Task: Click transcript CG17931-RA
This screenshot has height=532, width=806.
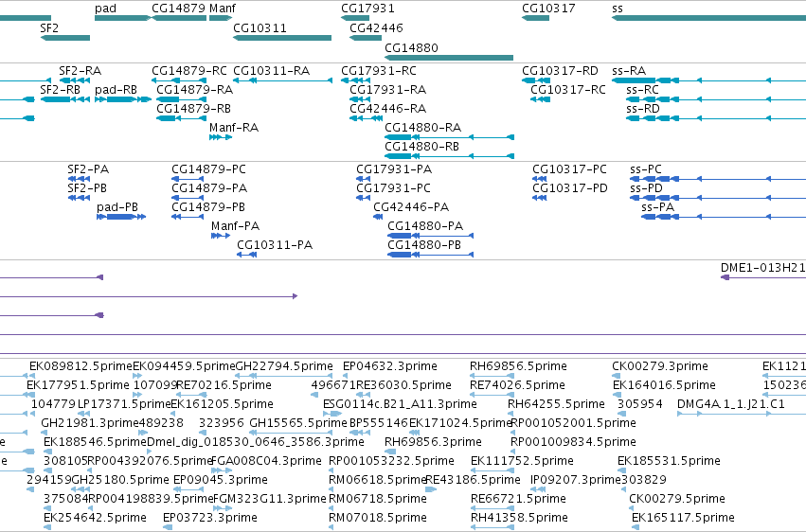Action: pyautogui.click(x=388, y=89)
